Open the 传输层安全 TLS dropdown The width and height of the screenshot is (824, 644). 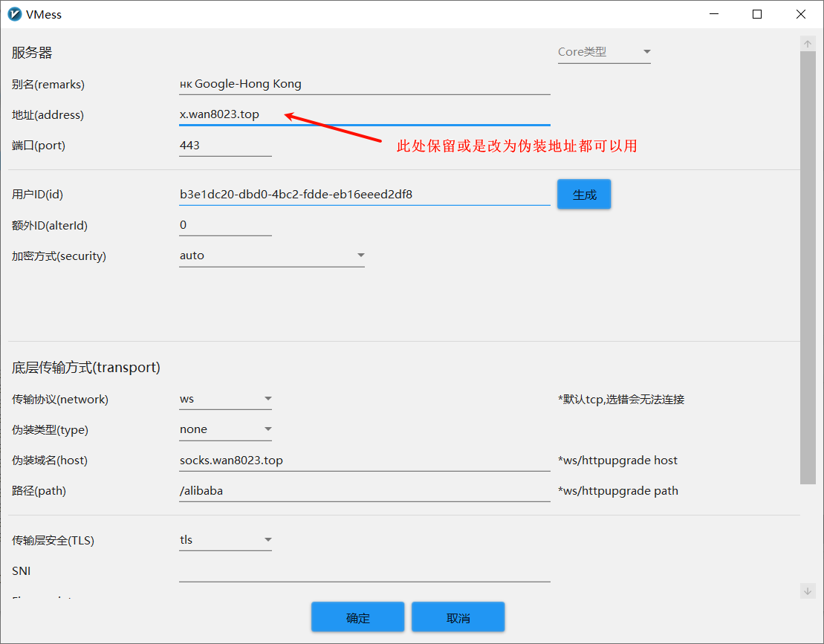[x=226, y=541]
